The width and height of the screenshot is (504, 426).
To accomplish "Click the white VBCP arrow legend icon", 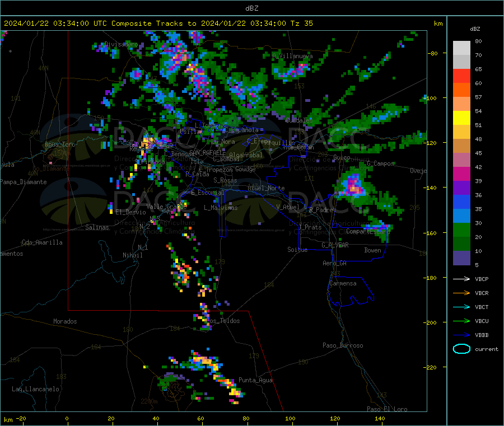I will tap(461, 279).
